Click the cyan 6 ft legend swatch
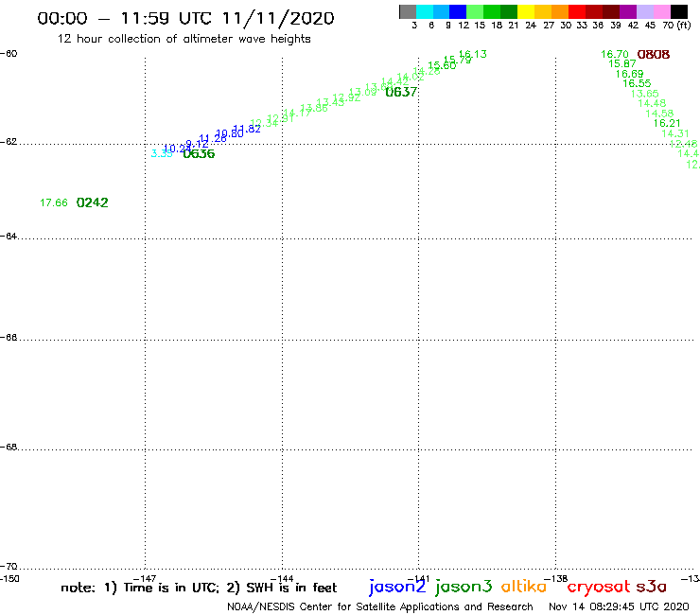 pyautogui.click(x=425, y=11)
